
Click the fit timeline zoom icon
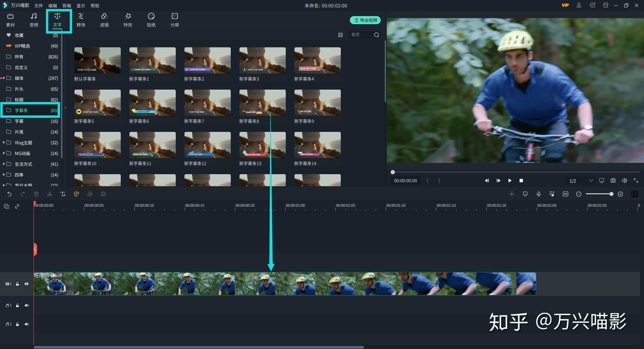coord(566,194)
